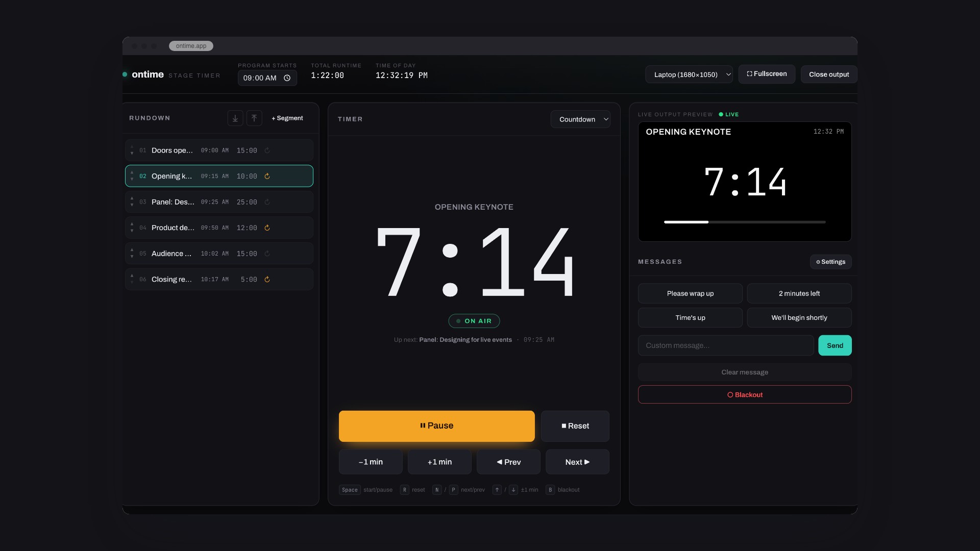Go to previous segment with Prev
980x551 pixels.
click(508, 462)
